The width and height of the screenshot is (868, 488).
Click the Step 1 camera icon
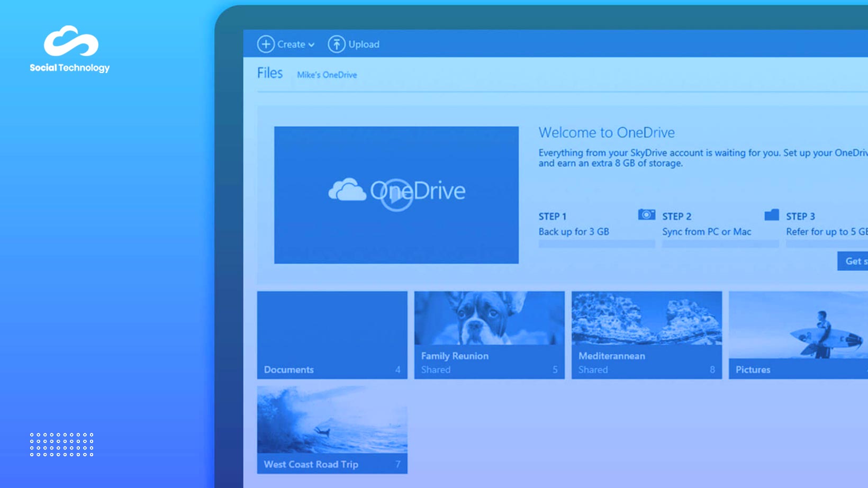pyautogui.click(x=646, y=214)
